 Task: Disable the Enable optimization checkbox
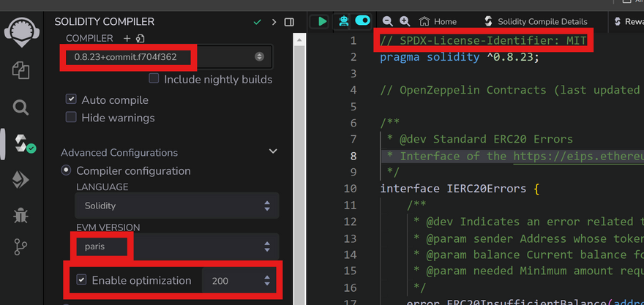point(81,280)
